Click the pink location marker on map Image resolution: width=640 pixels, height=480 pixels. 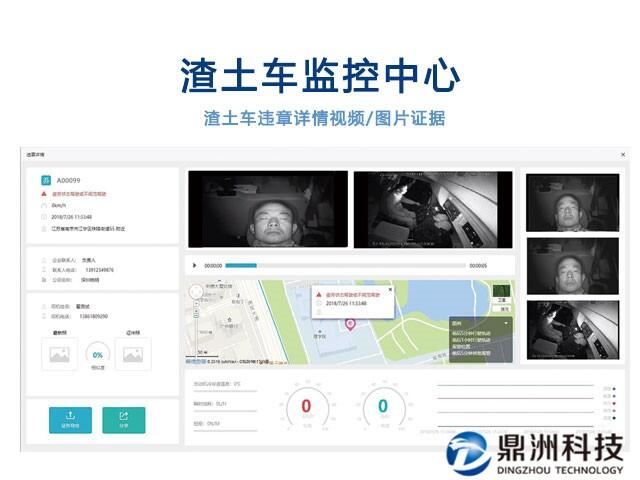click(350, 323)
